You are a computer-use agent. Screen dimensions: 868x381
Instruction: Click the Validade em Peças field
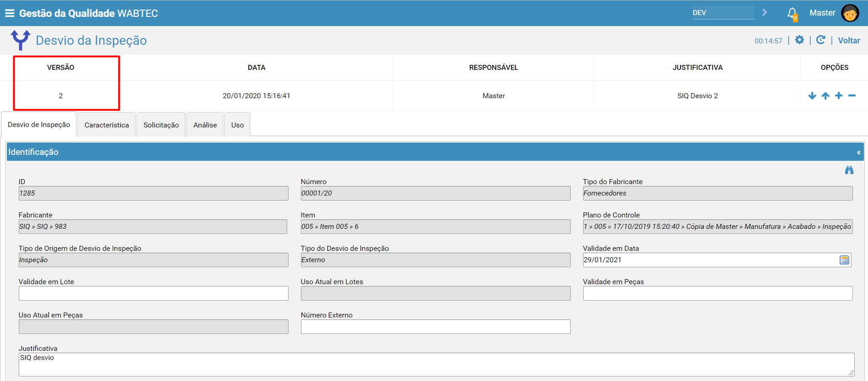[x=718, y=293]
